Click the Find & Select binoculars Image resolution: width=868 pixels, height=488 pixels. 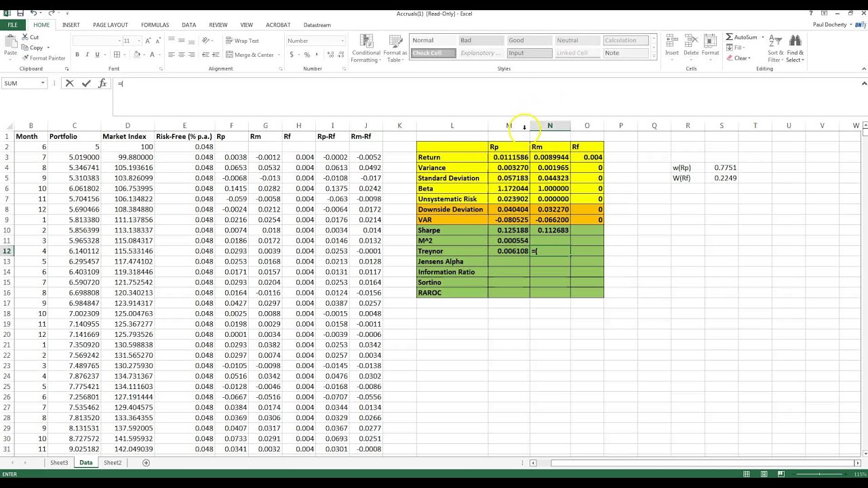795,41
